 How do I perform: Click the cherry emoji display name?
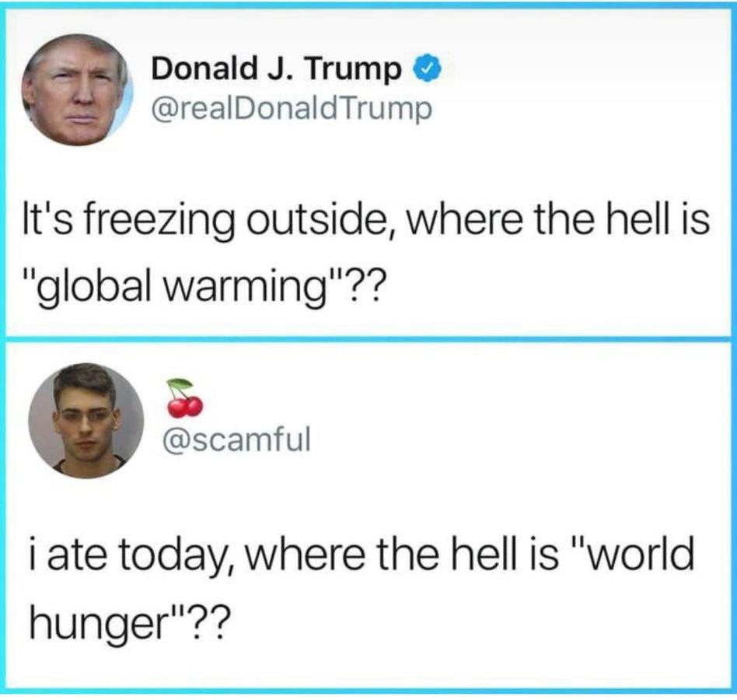tap(184, 397)
